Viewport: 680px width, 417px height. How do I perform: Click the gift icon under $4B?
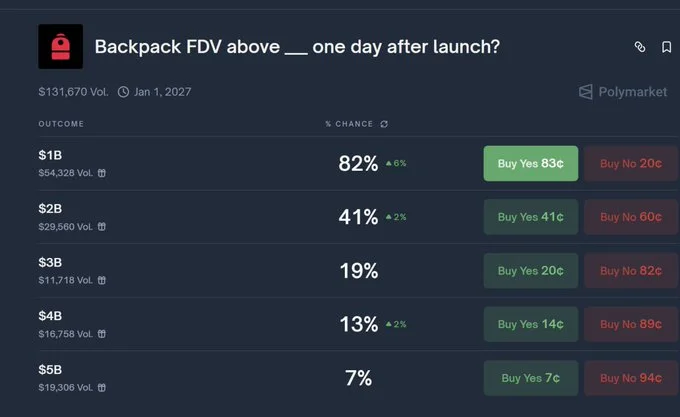pos(101,334)
